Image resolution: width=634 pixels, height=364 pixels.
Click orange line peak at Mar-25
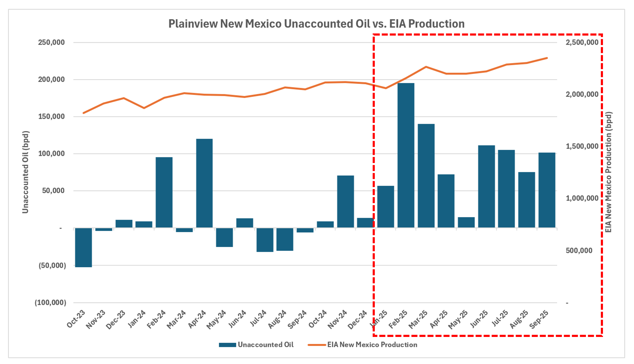click(426, 67)
